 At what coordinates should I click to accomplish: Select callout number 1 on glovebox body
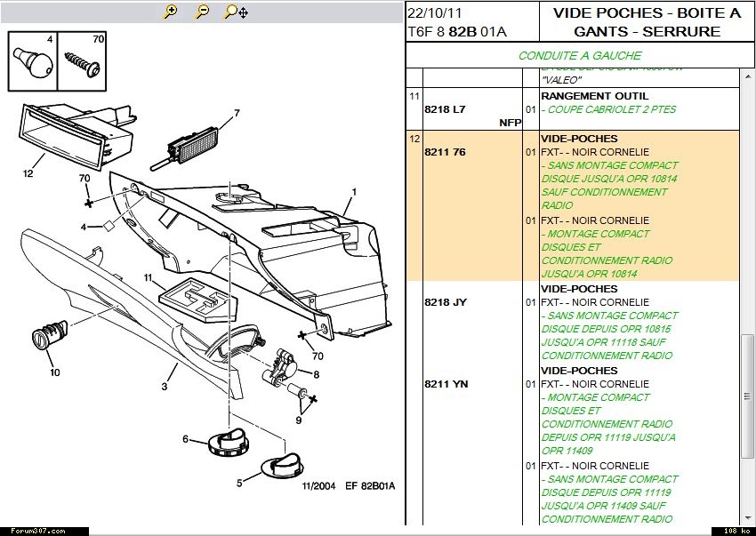[x=353, y=192]
